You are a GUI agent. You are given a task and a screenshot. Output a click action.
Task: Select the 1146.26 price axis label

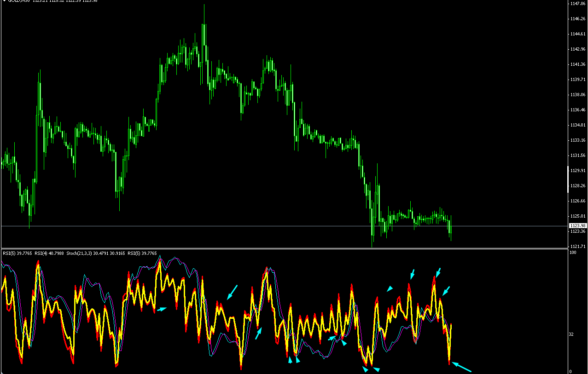coord(578,19)
